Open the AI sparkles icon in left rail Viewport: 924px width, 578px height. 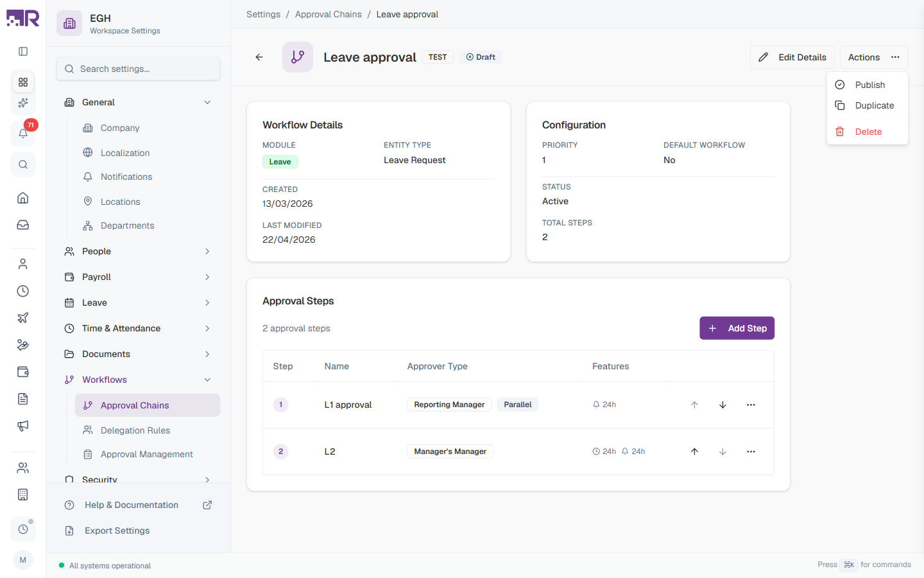click(x=23, y=103)
